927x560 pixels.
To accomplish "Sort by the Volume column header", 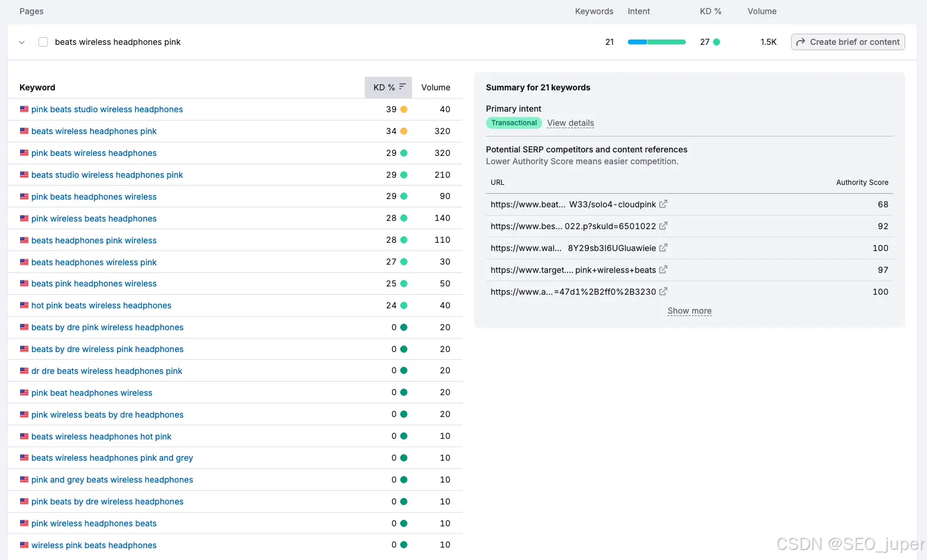I will point(436,87).
